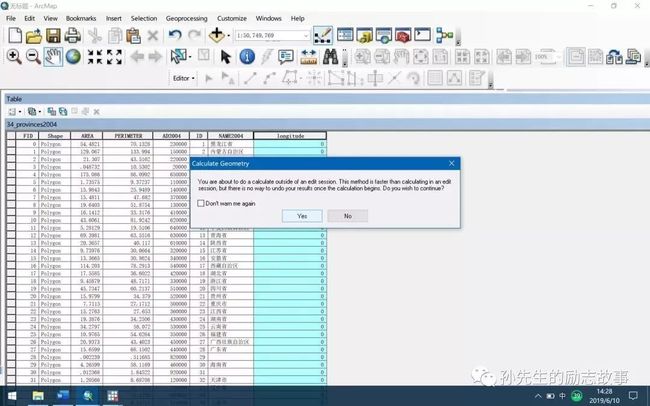Check the Don't warn me again box
The image size is (650, 406).
pos(201,203)
